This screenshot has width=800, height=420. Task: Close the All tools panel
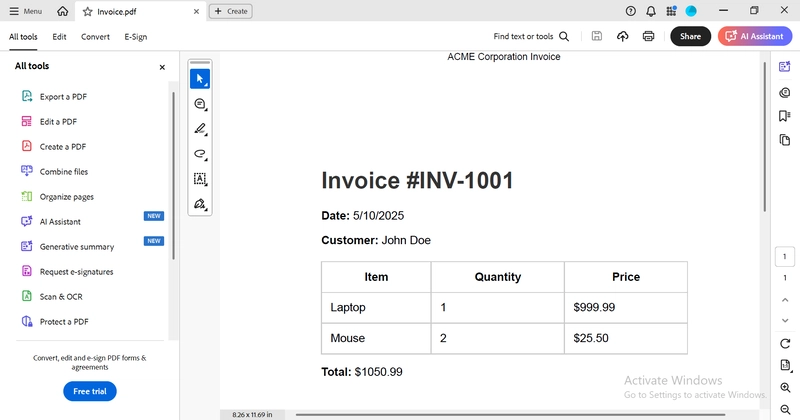[x=162, y=67]
